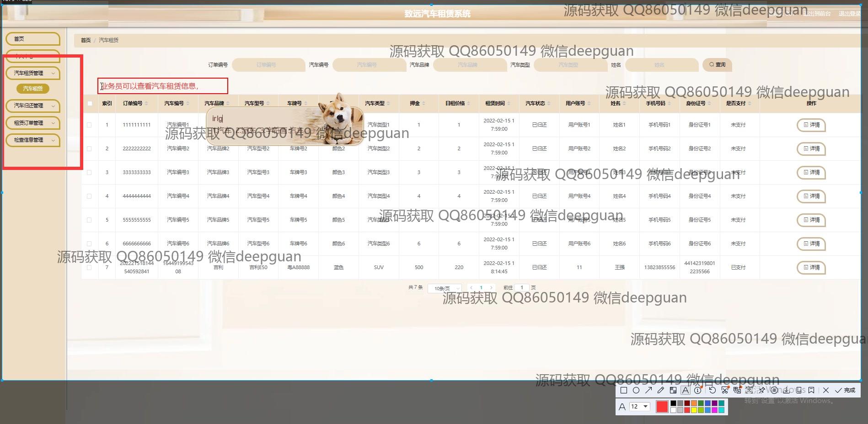Open the 10条/页 page size dropdown
Screen dimensions: 868x424
[444, 288]
